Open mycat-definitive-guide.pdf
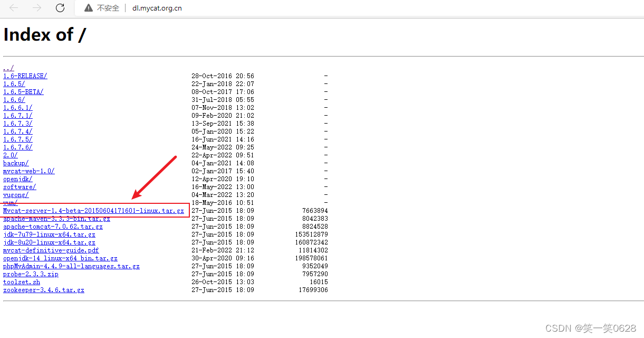Image resolution: width=644 pixels, height=338 pixels. [x=51, y=250]
